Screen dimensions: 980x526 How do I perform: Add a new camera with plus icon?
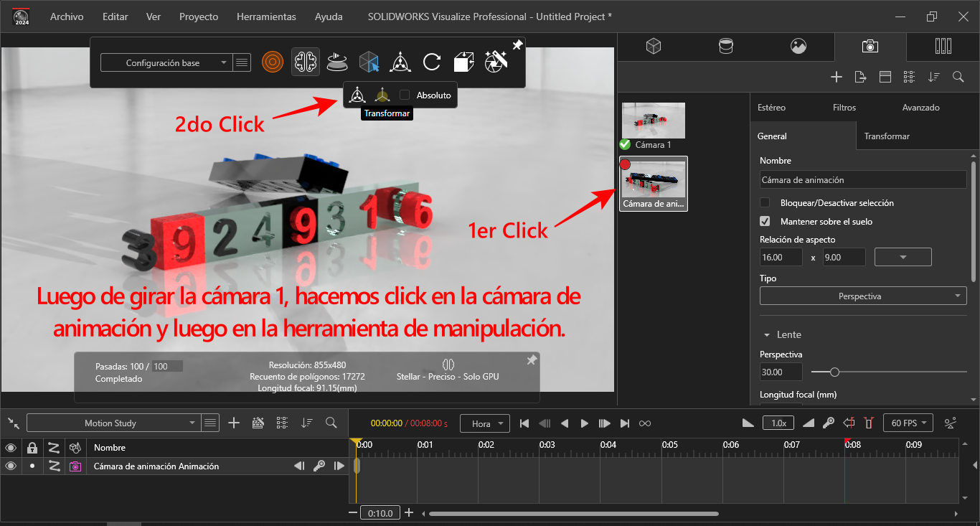click(836, 77)
